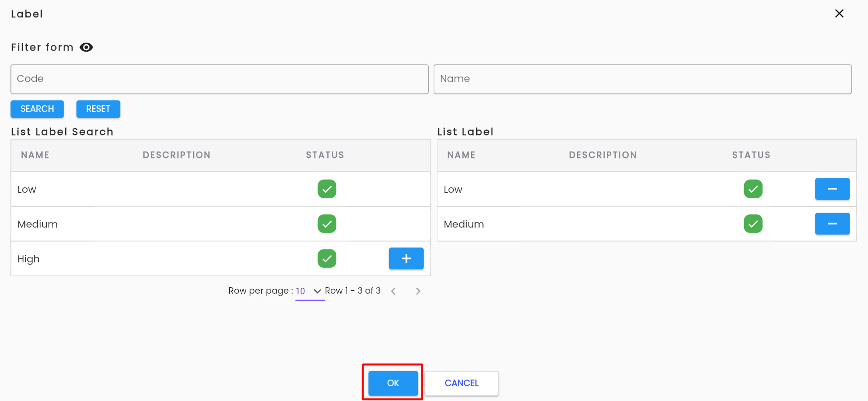Click the SEARCH button
Screen dimensions: 868x401
[37, 109]
